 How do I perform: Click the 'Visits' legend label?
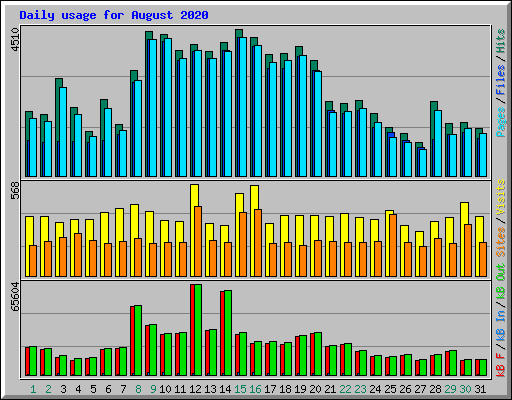(x=501, y=198)
